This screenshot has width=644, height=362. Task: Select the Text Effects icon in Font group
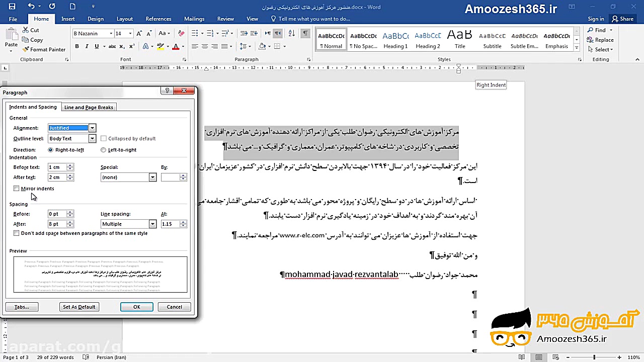pos(145,46)
